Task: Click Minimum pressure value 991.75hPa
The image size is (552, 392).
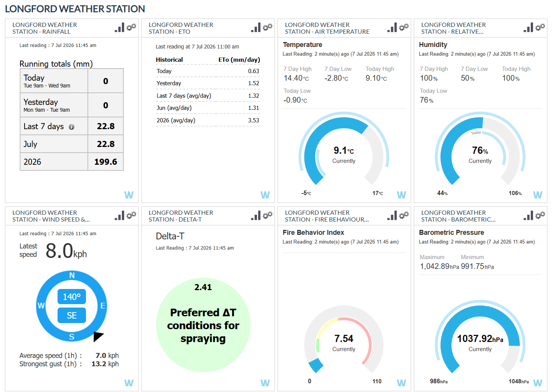Action: 477,266
